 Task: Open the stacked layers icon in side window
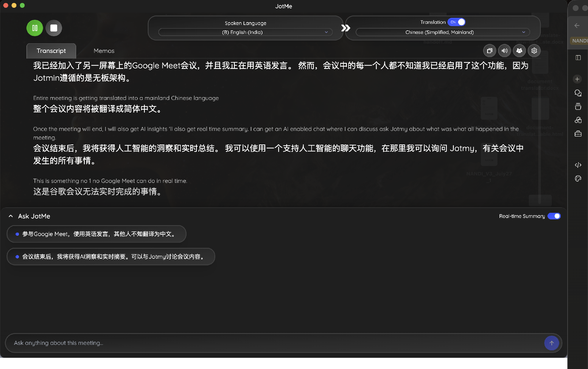click(578, 107)
